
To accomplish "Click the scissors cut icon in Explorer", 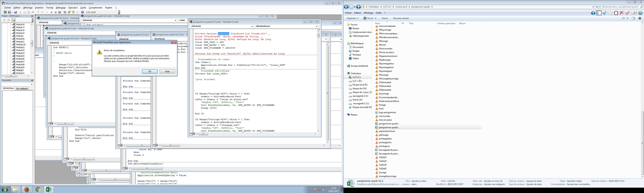I will [605, 13].
